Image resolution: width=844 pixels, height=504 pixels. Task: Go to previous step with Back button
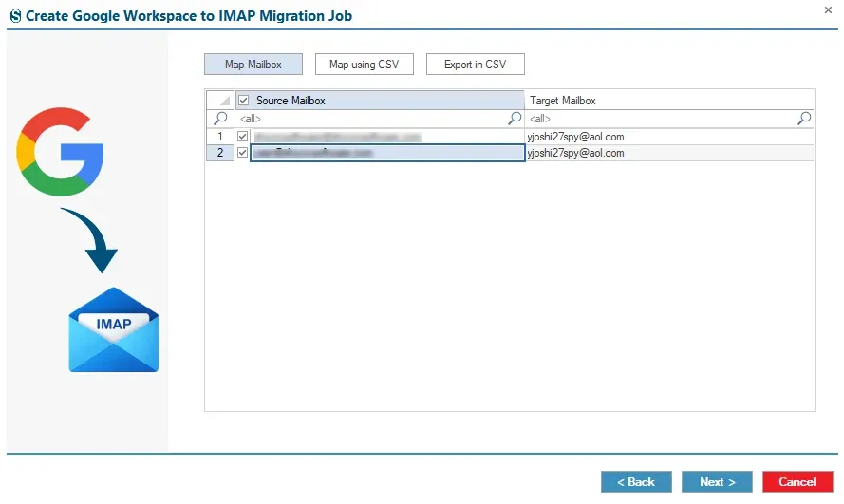tap(636, 481)
